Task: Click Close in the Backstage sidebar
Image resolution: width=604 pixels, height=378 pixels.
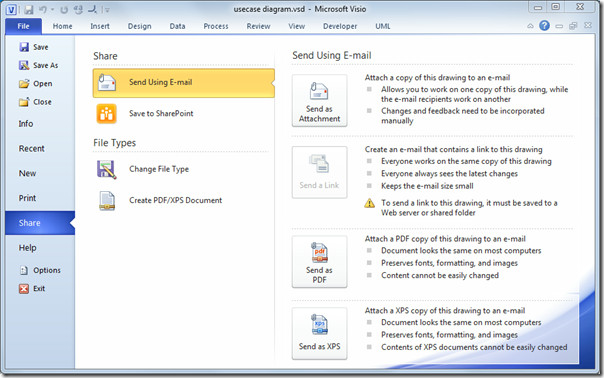Action: tap(35, 102)
